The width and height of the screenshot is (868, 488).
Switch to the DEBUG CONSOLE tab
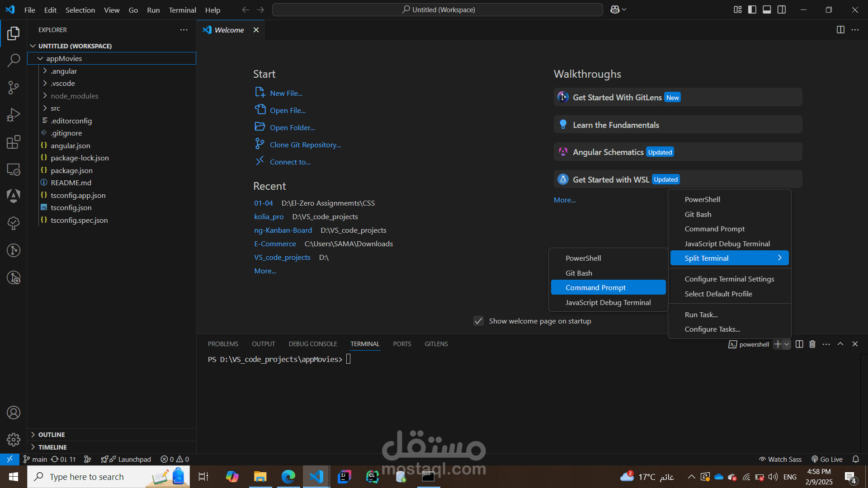click(x=313, y=344)
